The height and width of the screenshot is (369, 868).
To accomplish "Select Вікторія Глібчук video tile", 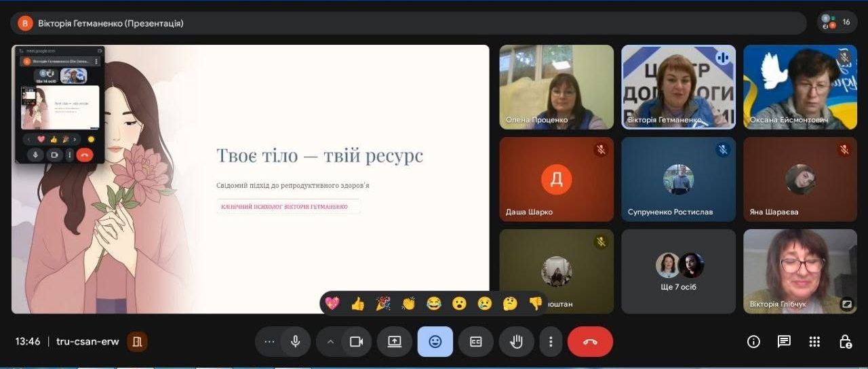I will click(x=800, y=271).
